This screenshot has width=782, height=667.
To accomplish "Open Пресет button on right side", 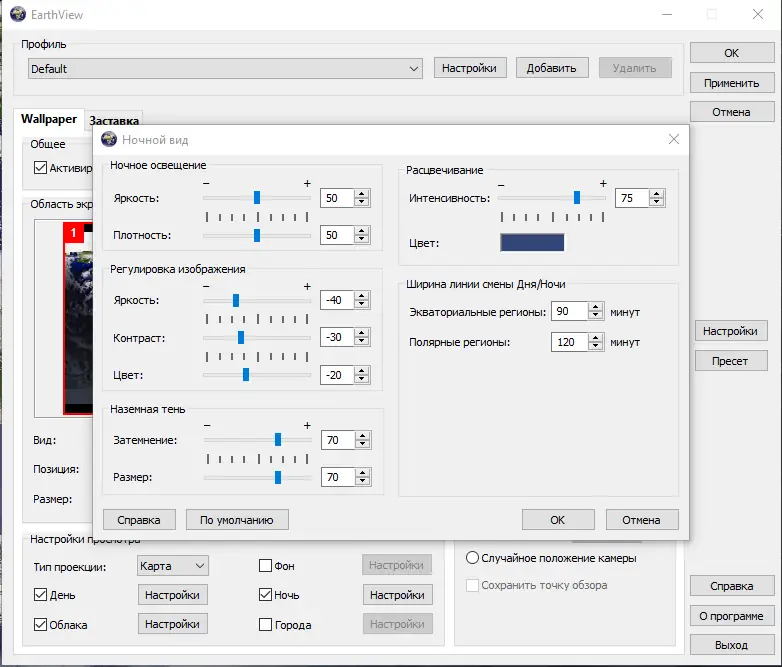I will [x=731, y=361].
